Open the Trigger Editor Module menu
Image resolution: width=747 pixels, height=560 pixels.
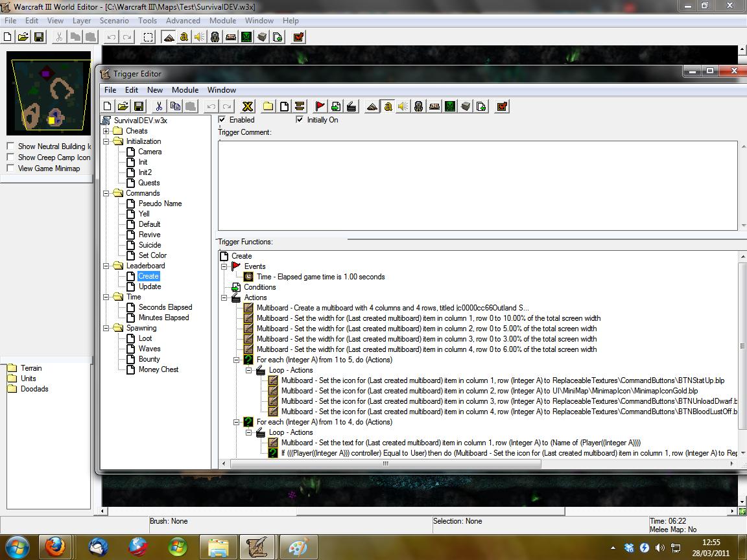click(x=185, y=90)
